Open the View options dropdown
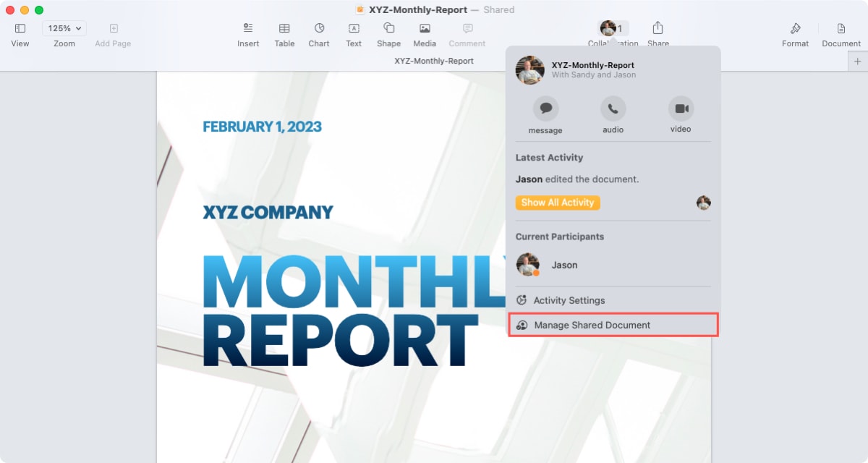This screenshot has height=463, width=868. click(x=20, y=30)
